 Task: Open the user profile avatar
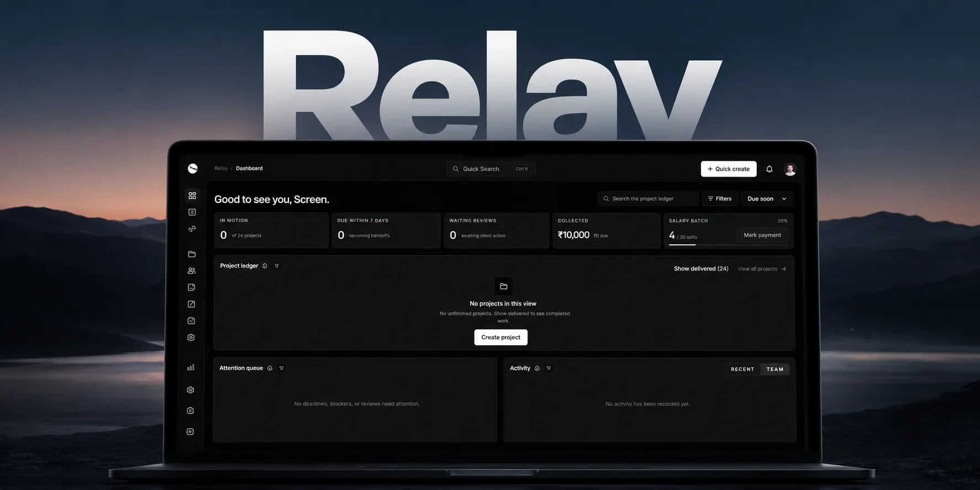click(790, 169)
